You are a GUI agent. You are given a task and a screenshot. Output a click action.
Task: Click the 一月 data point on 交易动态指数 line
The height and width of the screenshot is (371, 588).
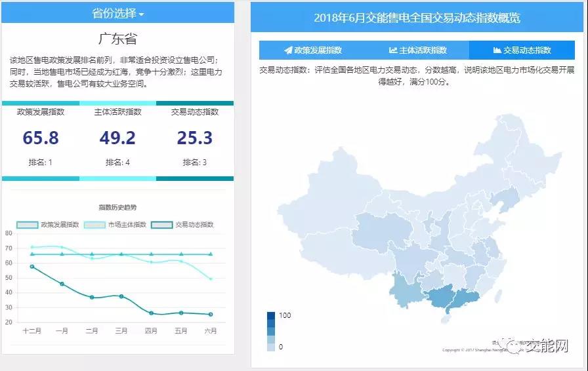62,284
